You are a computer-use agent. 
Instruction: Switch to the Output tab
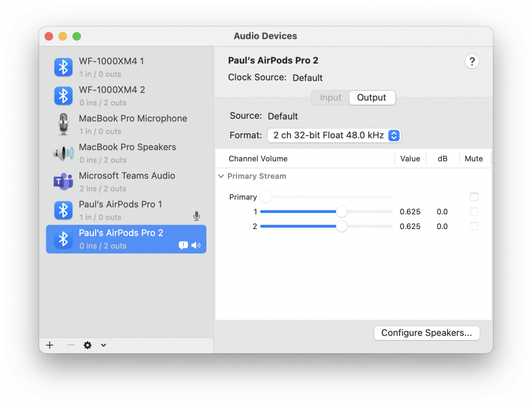[x=371, y=98]
